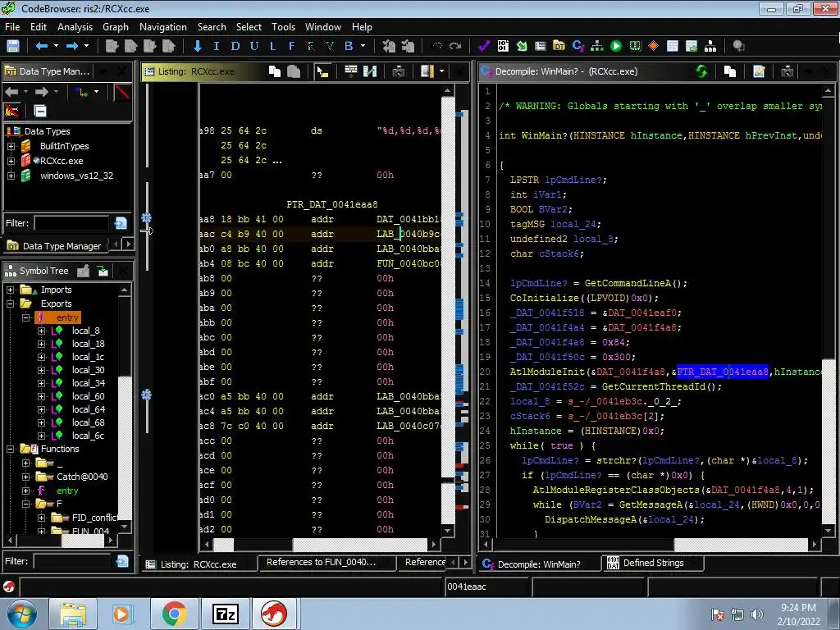This screenshot has height=630, width=840.
Task: Expand the RCXcc.exe data type archive
Action: tap(11, 161)
